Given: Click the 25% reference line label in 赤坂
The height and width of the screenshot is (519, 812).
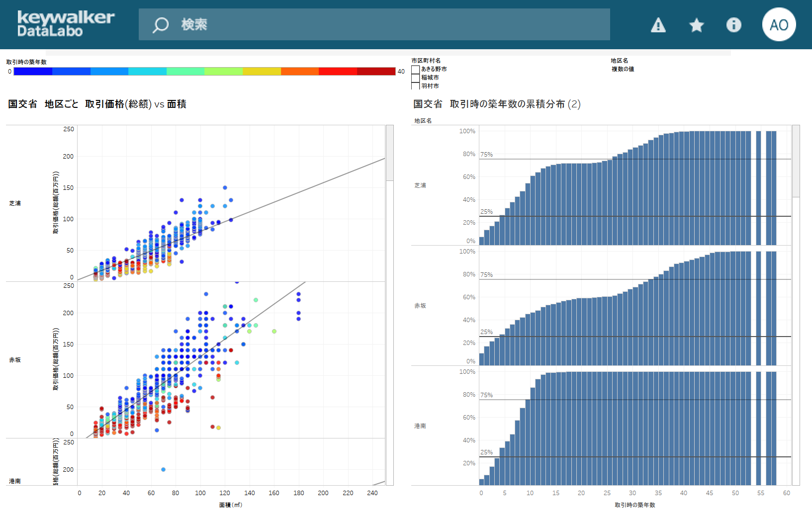Looking at the screenshot, I should (x=487, y=332).
